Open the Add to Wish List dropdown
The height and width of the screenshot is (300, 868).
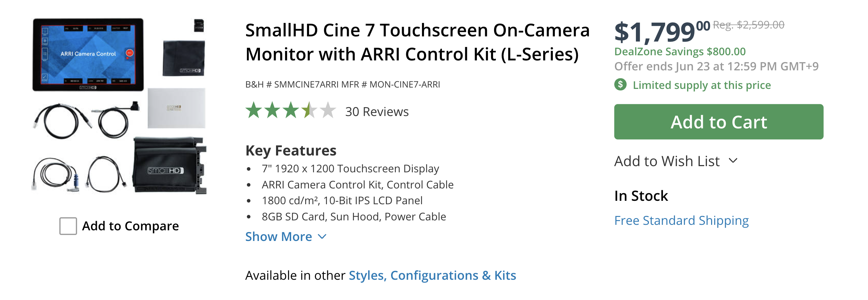pyautogui.click(x=667, y=161)
